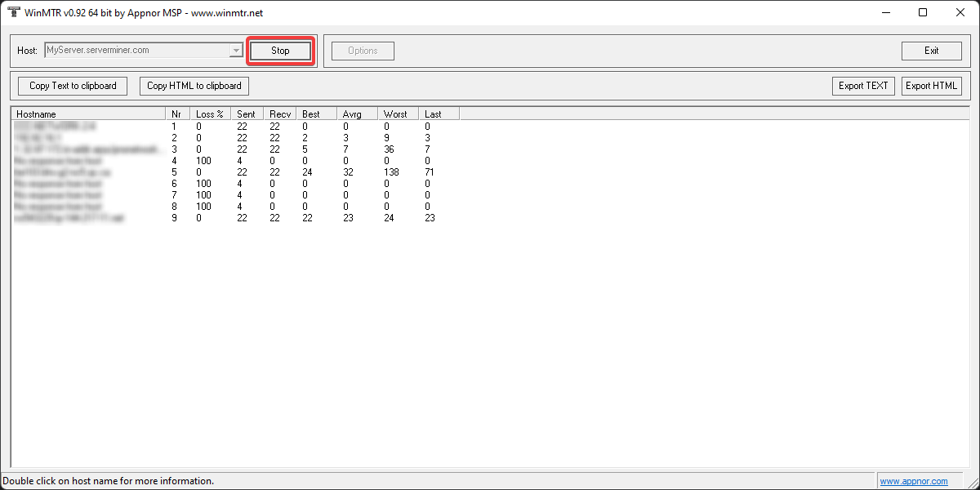
Task: Click Sent value 4 in hop 6
Action: pos(239,184)
